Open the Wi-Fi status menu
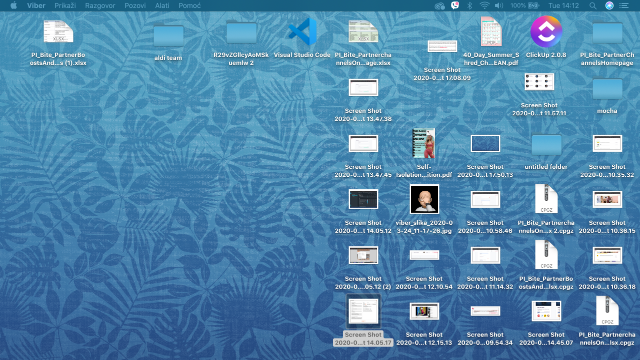Screen dimensions: 640x360 click(x=484, y=5)
